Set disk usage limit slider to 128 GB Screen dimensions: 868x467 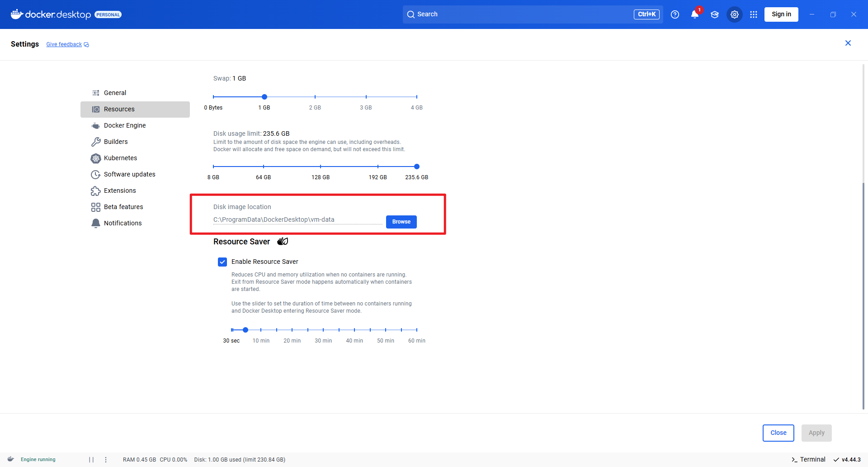point(321,167)
